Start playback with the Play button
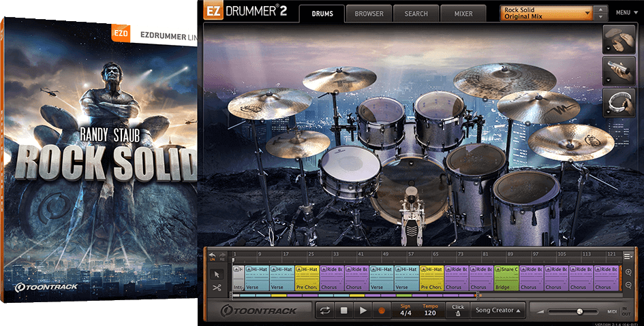This screenshot has width=644, height=326. click(363, 311)
